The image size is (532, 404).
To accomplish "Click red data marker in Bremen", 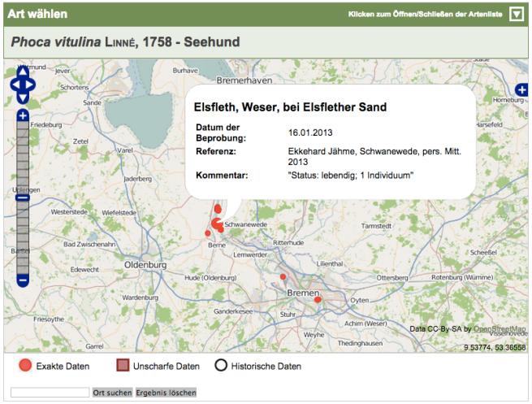I will (318, 300).
